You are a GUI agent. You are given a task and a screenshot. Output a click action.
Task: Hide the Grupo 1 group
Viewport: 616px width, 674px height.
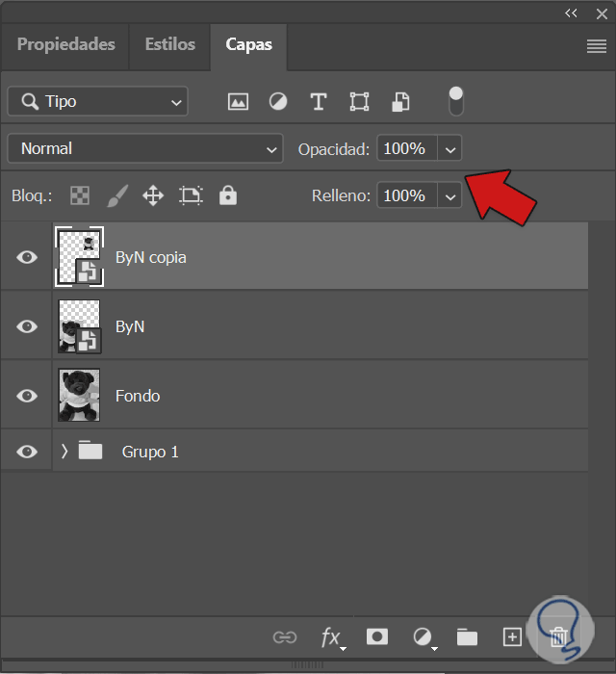tap(27, 452)
